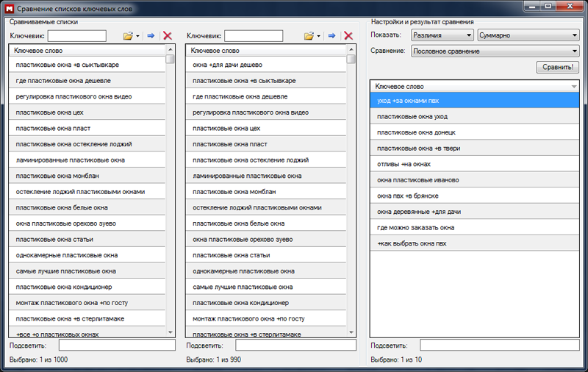Expand the 'Пословное сравнение' comparison dropdown
Viewport: 588px width, 372px height.
click(495, 51)
